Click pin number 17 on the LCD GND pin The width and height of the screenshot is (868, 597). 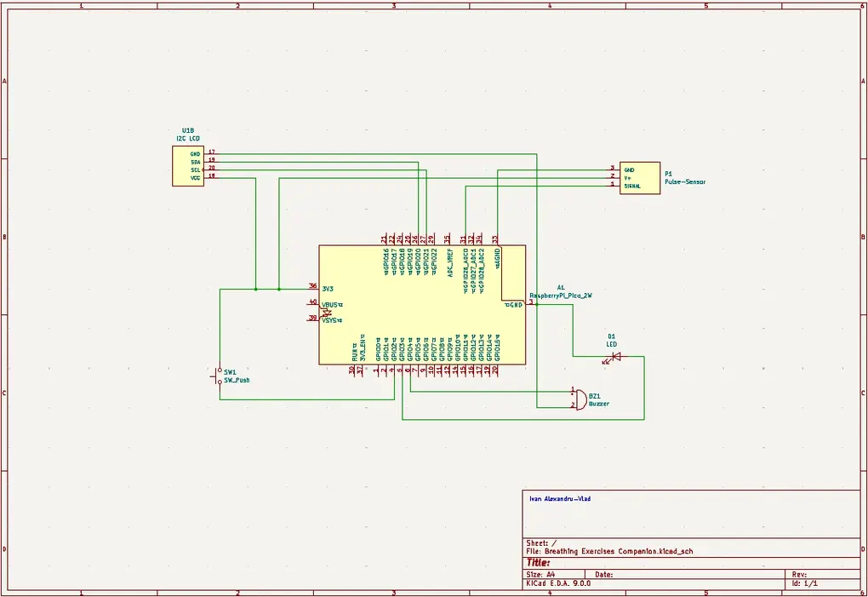[211, 152]
